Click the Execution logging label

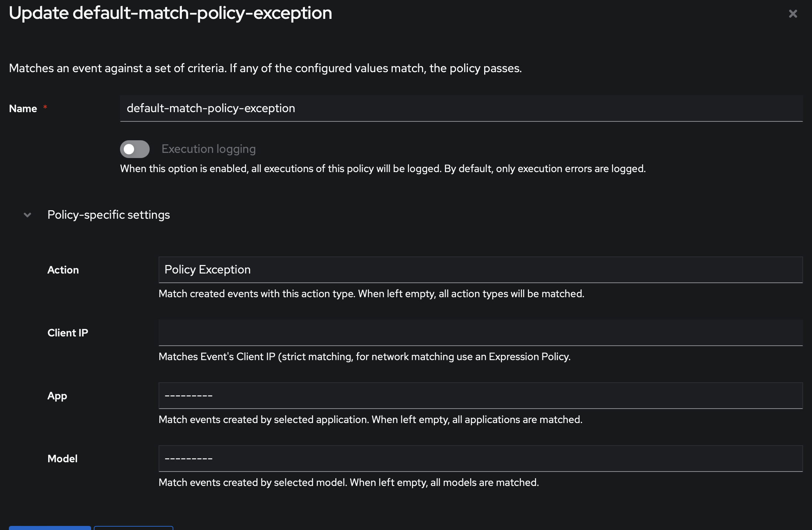click(x=208, y=149)
